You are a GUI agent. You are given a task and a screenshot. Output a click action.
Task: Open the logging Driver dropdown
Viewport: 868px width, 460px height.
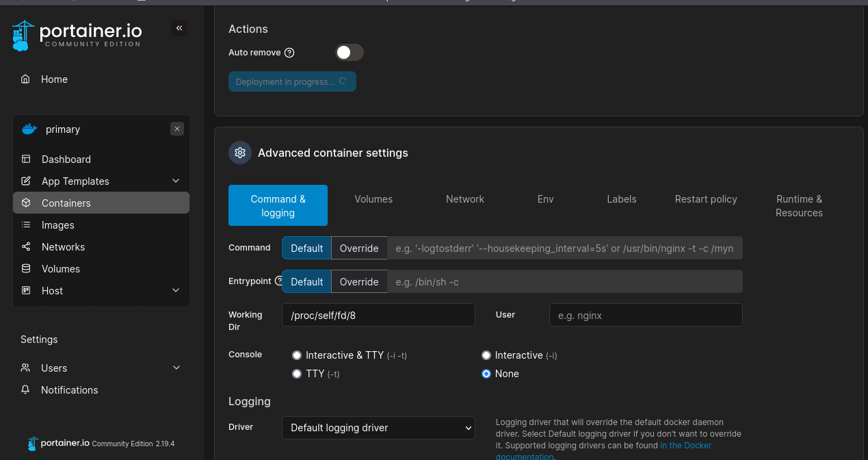coord(378,428)
